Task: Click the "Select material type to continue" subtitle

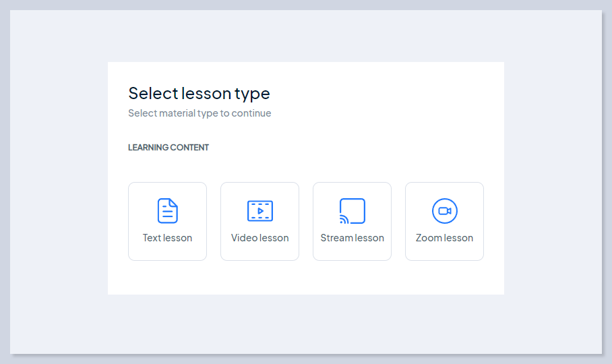Action: pos(200,113)
